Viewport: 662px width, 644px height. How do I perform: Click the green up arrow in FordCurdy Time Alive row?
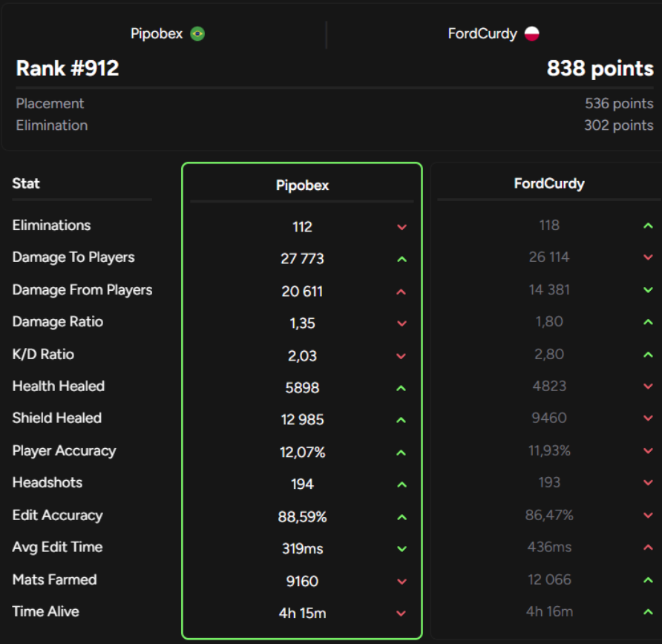tap(648, 612)
